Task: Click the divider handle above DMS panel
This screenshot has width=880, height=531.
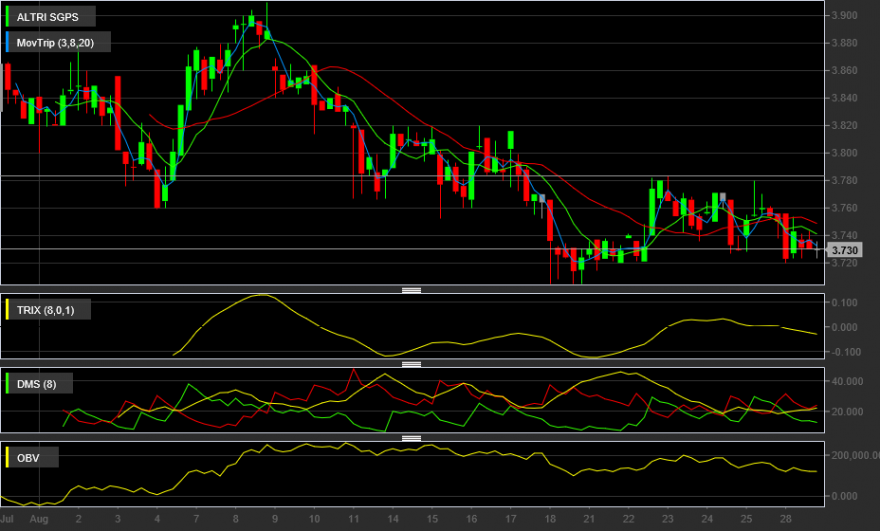Action: tap(411, 364)
